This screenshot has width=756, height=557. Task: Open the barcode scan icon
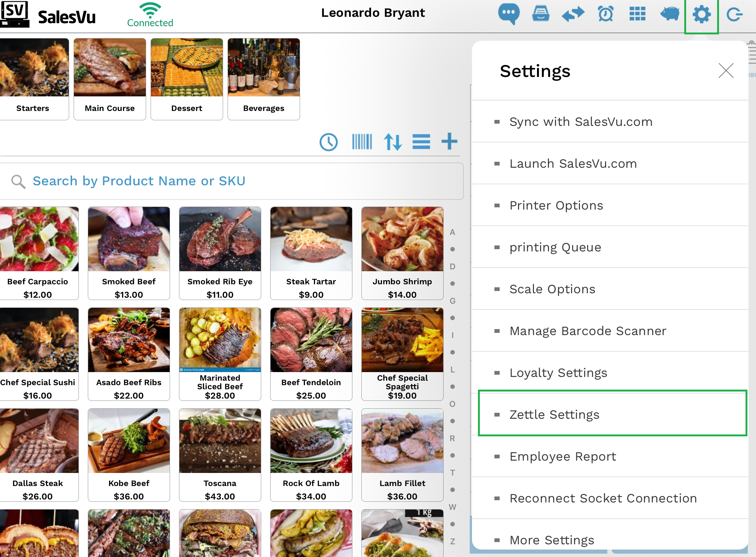click(x=362, y=142)
